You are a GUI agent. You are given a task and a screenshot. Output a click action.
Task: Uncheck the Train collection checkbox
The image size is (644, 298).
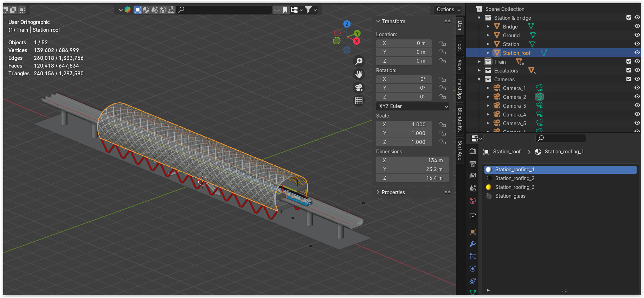(x=629, y=62)
